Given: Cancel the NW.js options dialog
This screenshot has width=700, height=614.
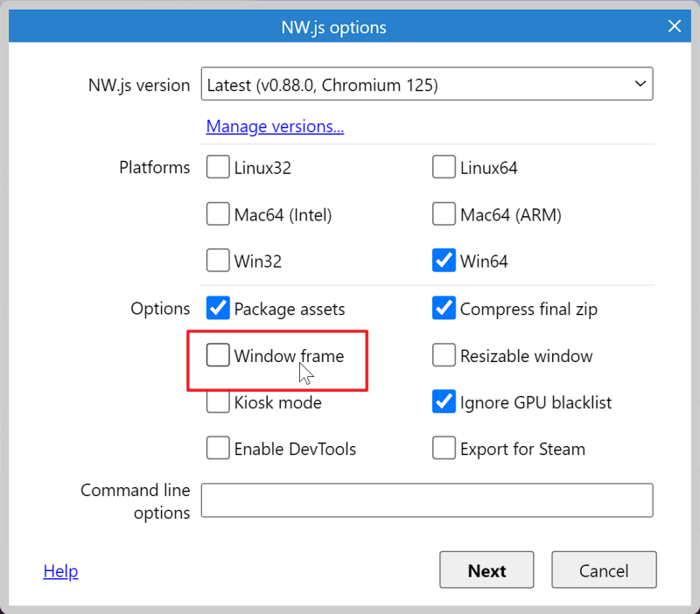Looking at the screenshot, I should click(604, 569).
